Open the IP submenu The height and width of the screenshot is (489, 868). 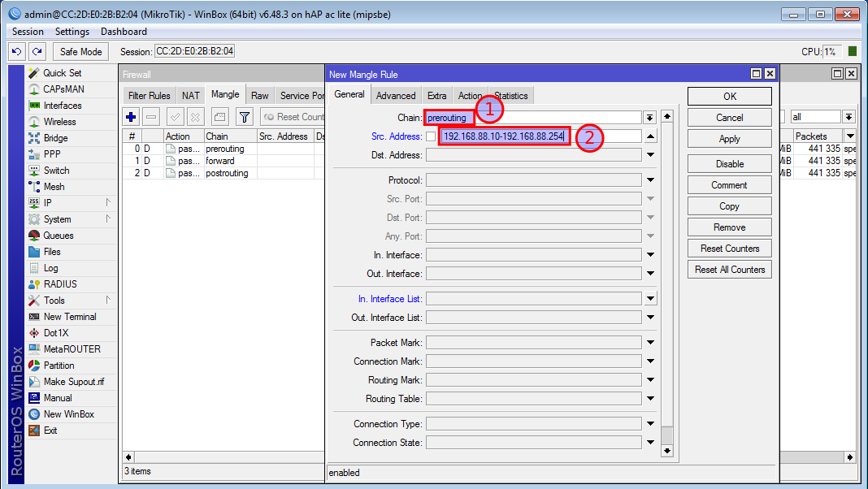point(48,203)
